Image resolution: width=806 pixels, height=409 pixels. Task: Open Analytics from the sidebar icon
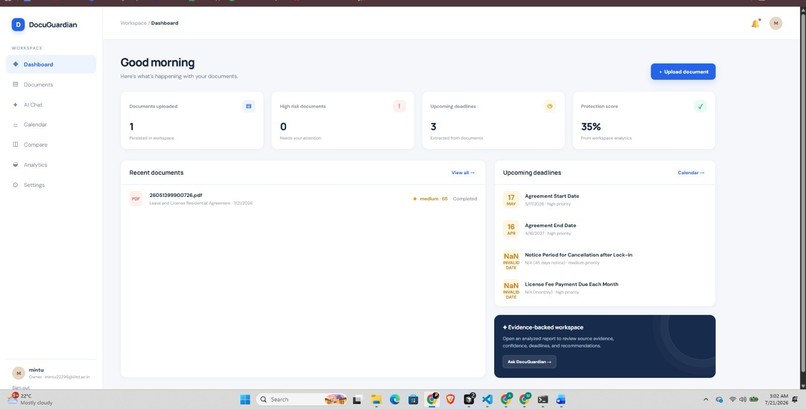click(15, 165)
